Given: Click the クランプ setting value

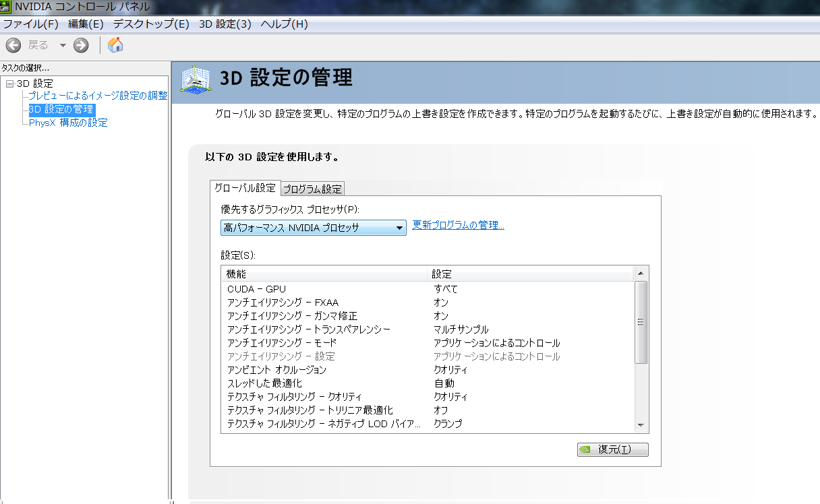Looking at the screenshot, I should point(448,424).
